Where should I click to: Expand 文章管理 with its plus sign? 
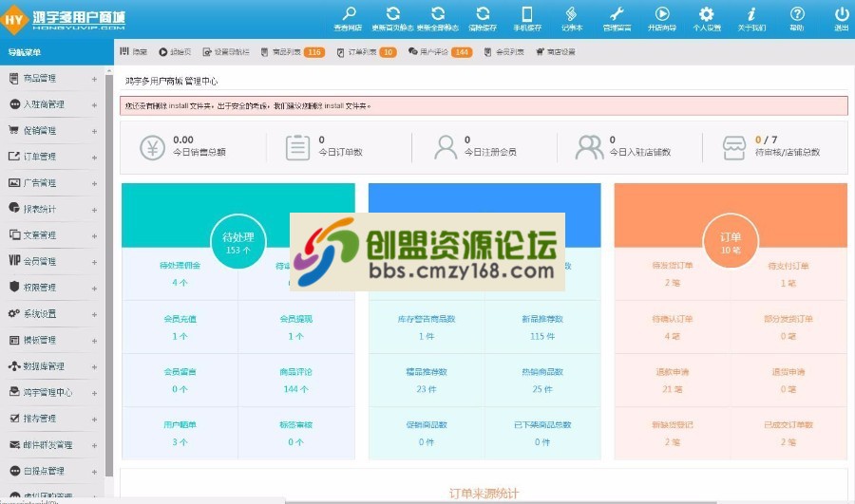point(94,236)
